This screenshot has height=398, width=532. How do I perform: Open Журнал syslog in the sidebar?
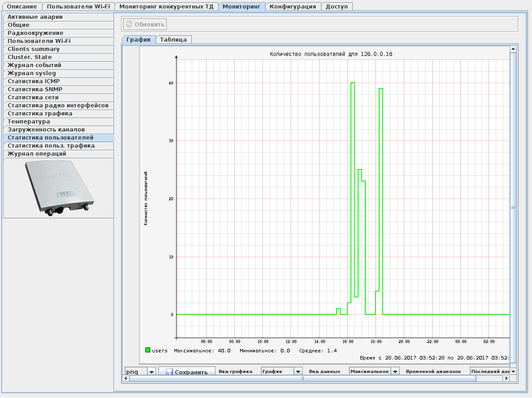coord(32,73)
